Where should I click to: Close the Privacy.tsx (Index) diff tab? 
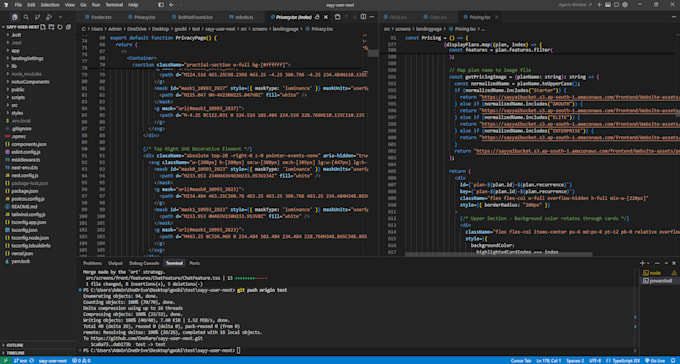click(325, 17)
